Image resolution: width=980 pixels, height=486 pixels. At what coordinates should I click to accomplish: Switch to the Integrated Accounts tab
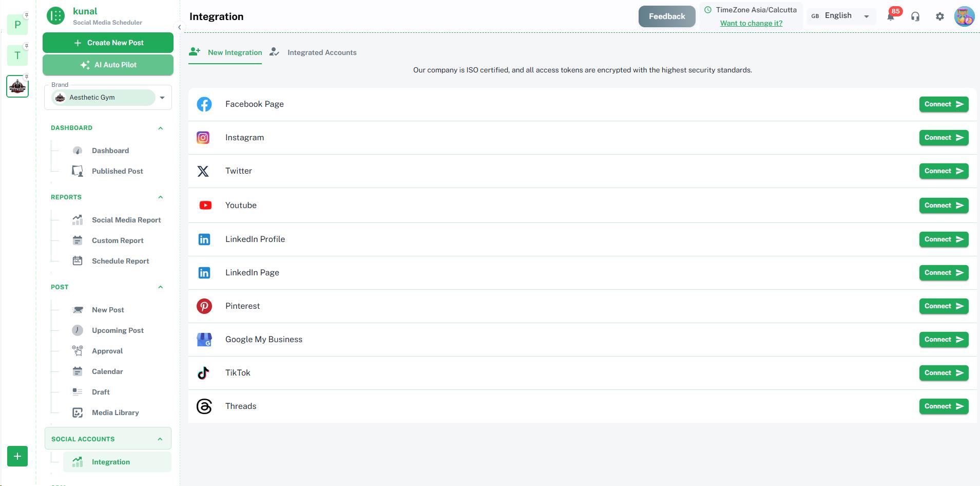coord(321,52)
